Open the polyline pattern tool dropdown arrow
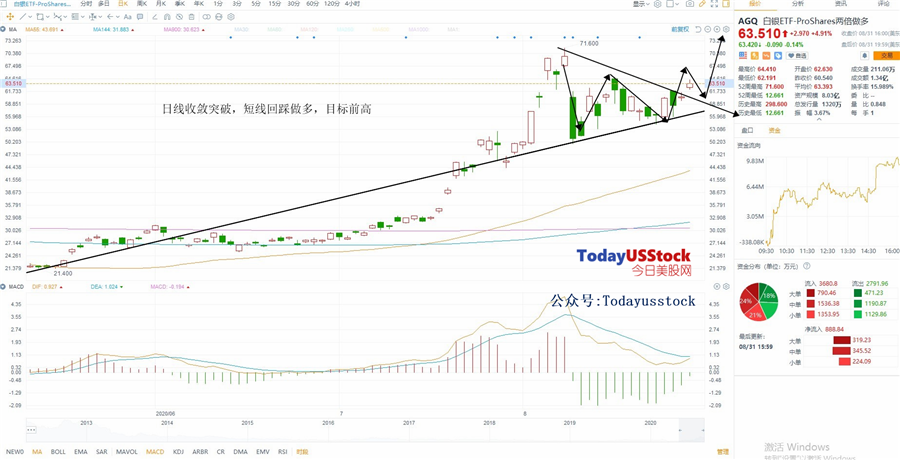Image resolution: width=900 pixels, height=460 pixels. coord(65,17)
